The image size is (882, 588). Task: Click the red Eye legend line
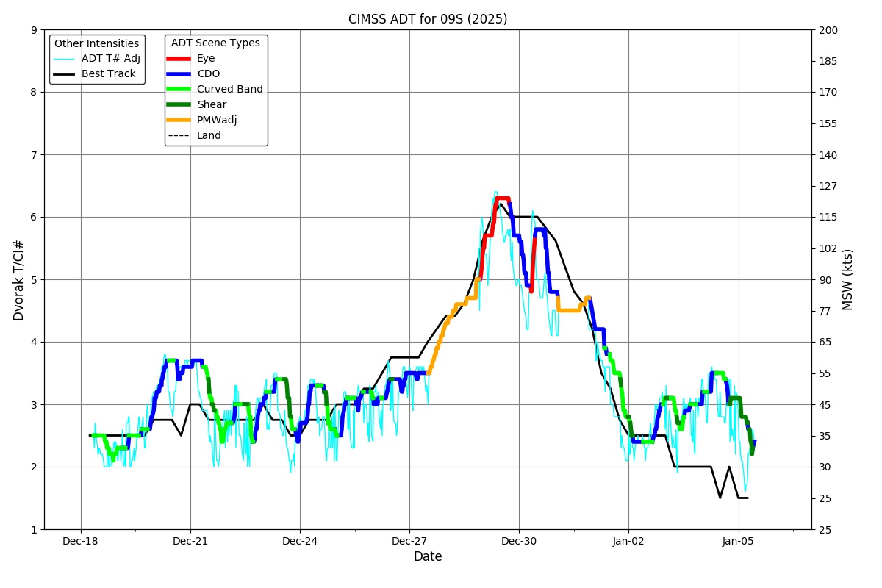(x=179, y=58)
